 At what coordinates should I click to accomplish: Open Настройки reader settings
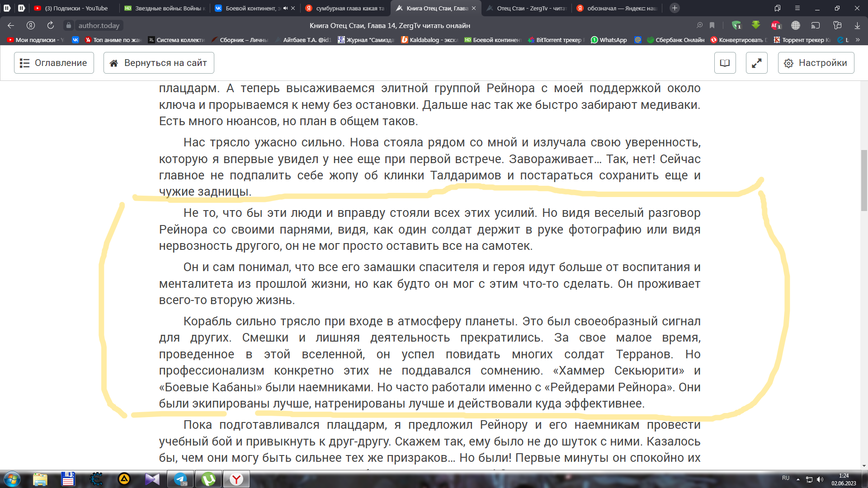coord(816,63)
